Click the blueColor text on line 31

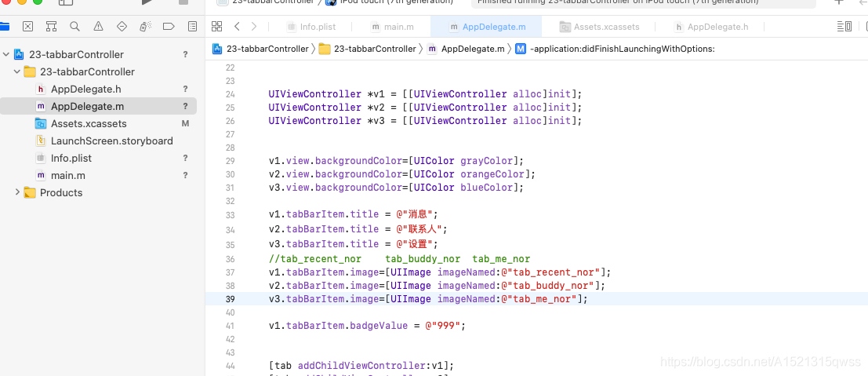click(487, 188)
